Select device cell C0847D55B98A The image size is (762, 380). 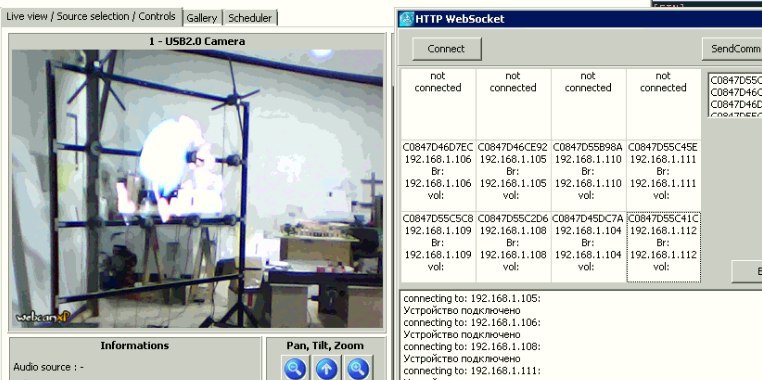coord(588,175)
